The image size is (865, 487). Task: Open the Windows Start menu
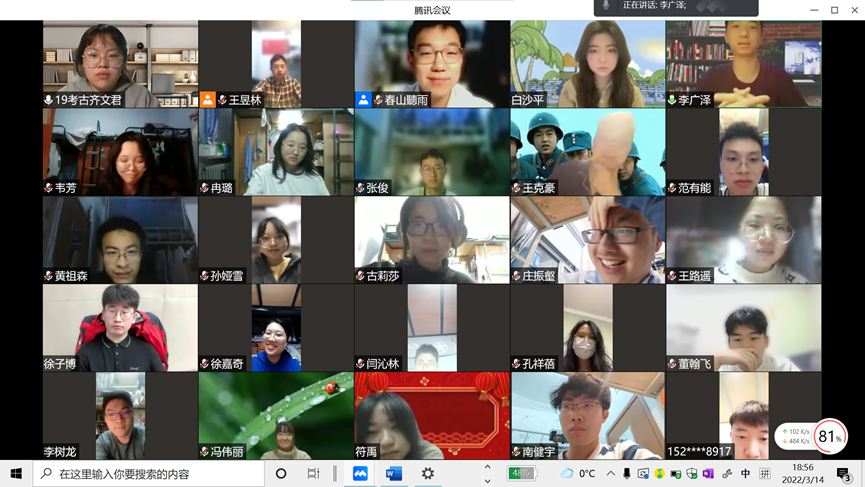coord(16,473)
